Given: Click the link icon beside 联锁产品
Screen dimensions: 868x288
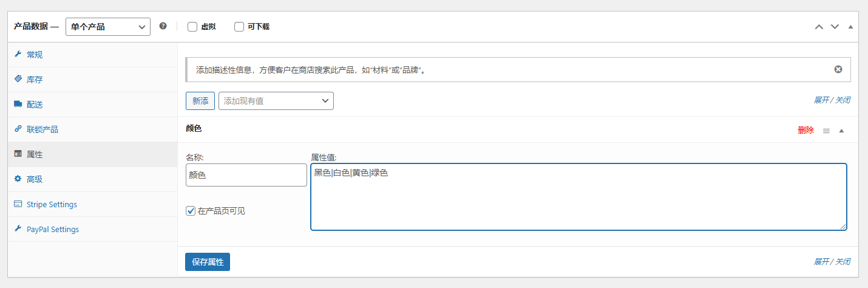Looking at the screenshot, I should coord(18,129).
